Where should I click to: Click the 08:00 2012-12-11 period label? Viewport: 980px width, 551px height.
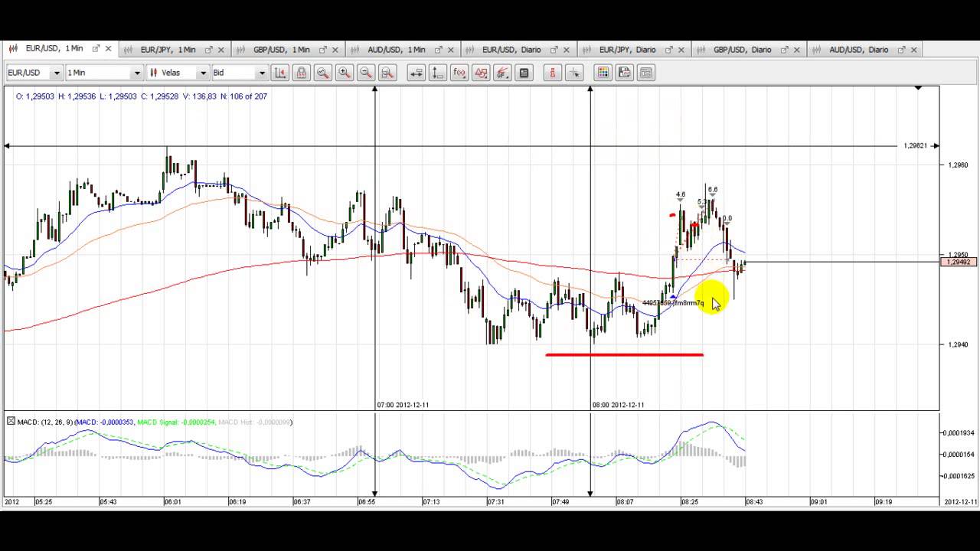619,405
